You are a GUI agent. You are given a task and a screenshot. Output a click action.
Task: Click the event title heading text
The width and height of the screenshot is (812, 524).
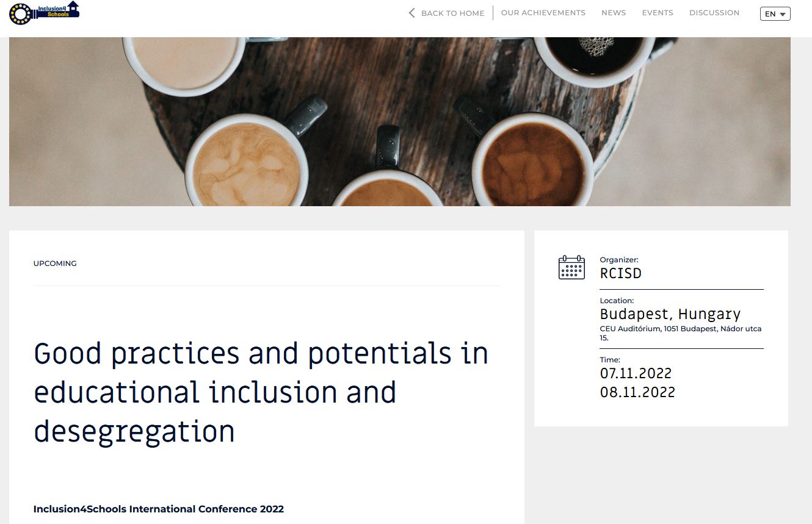pos(261,392)
